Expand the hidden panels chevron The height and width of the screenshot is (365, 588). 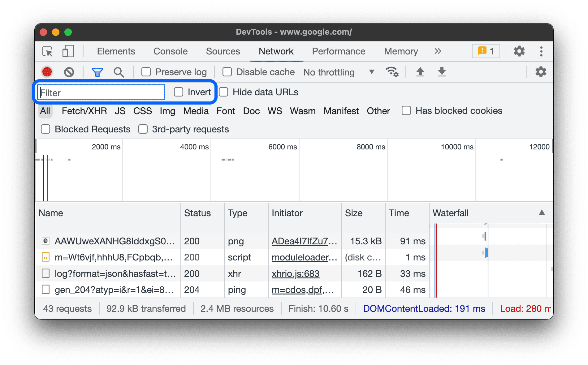[x=438, y=51]
